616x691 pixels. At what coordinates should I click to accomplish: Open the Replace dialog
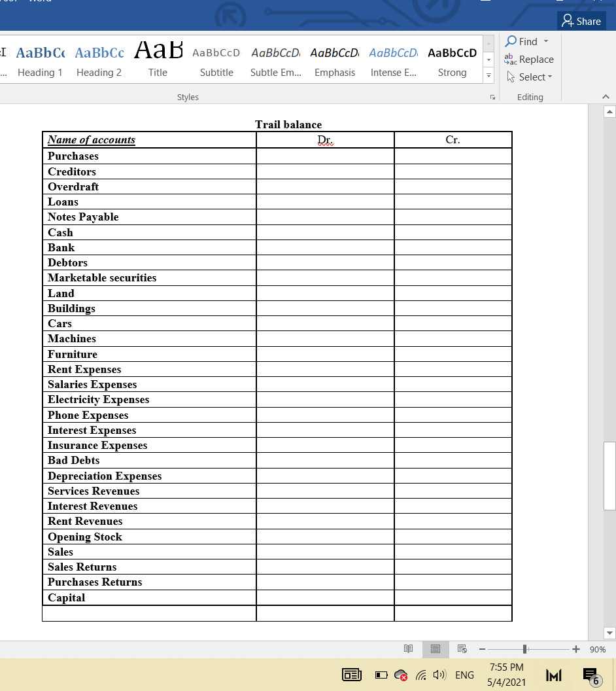tap(529, 59)
